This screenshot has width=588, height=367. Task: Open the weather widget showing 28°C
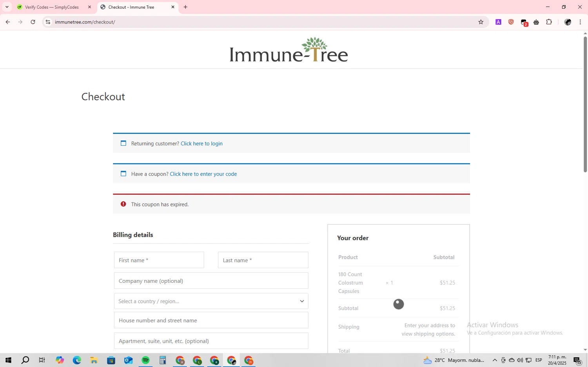pyautogui.click(x=454, y=360)
